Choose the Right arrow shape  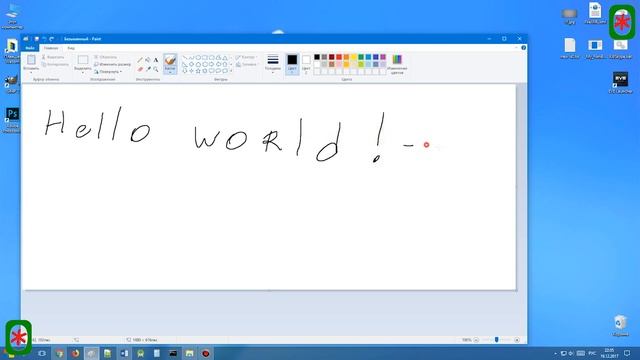[x=211, y=64]
